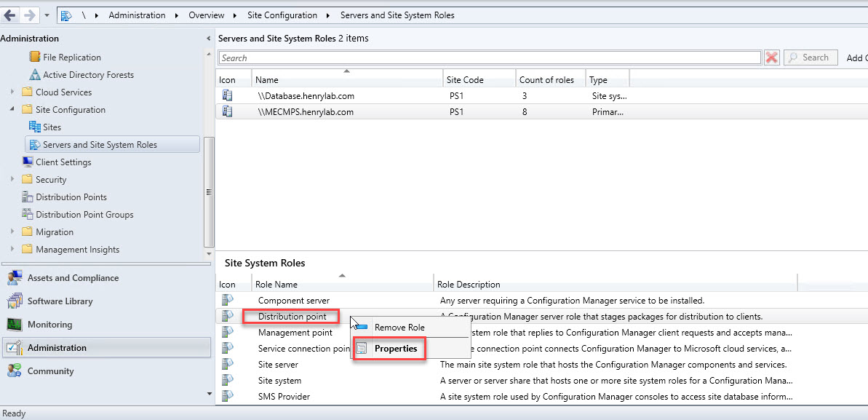This screenshot has height=420, width=868.
Task: Open the Assets and Compliance workspace
Action: pyautogui.click(x=72, y=278)
